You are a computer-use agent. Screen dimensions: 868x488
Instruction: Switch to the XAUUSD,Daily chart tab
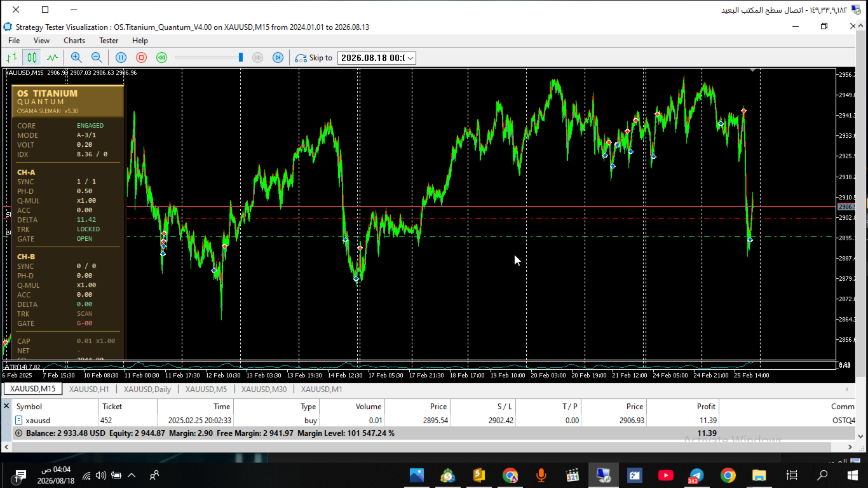pos(147,390)
